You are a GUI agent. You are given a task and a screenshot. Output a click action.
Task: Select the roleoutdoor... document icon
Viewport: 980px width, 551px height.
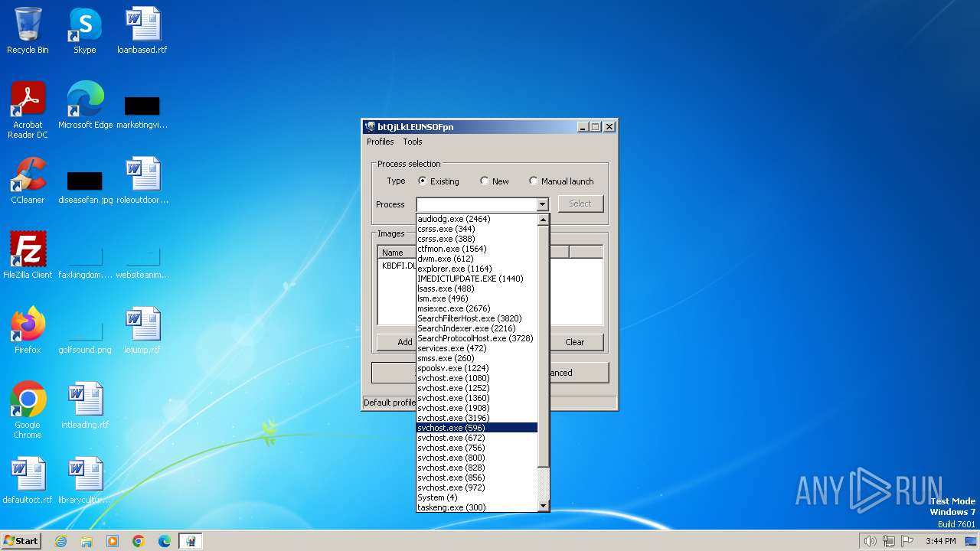142,181
